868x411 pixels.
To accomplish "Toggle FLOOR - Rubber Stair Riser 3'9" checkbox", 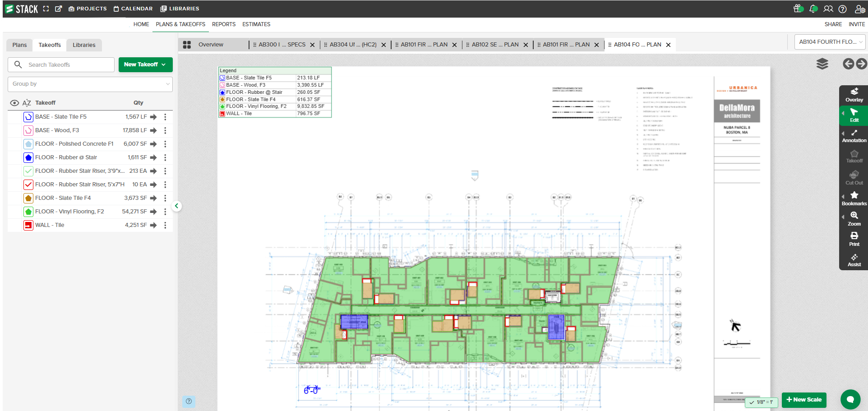I will click(28, 171).
